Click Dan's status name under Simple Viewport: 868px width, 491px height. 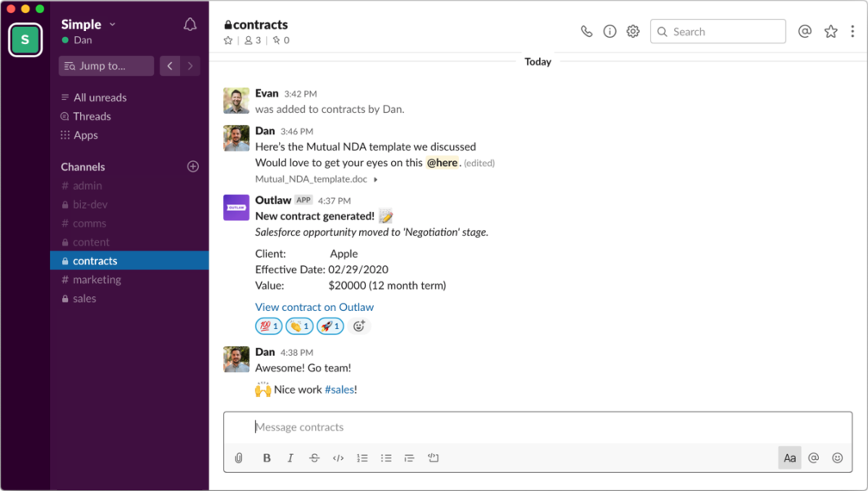point(83,40)
